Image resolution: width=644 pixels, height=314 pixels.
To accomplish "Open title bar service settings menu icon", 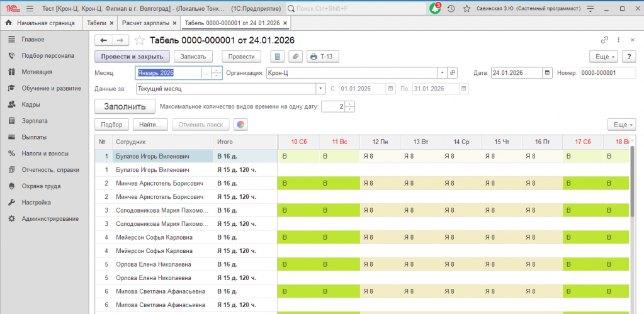I will [590, 9].
